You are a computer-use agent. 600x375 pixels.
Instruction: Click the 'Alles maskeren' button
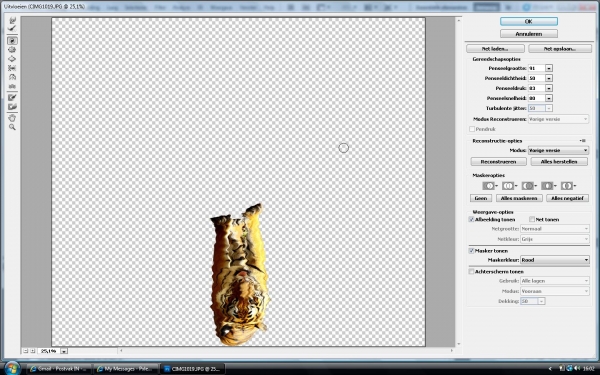pyautogui.click(x=519, y=198)
